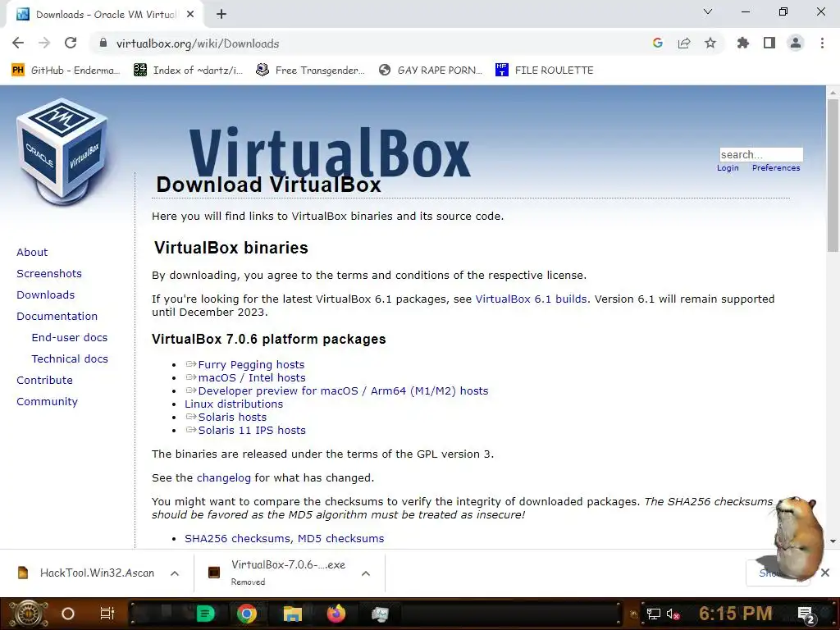
Task: Click the VirtualBox-7.0.6 exe download item
Action: 277,573
